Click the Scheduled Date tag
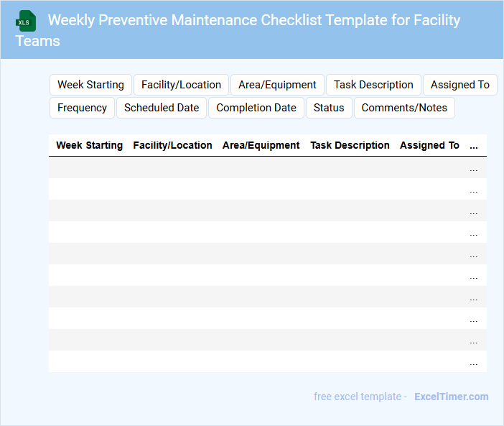This screenshot has width=504, height=426. tap(162, 108)
